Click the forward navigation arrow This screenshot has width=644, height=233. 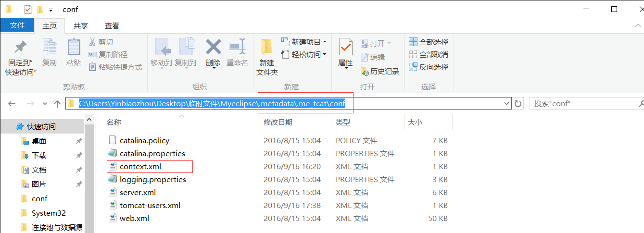click(30, 104)
